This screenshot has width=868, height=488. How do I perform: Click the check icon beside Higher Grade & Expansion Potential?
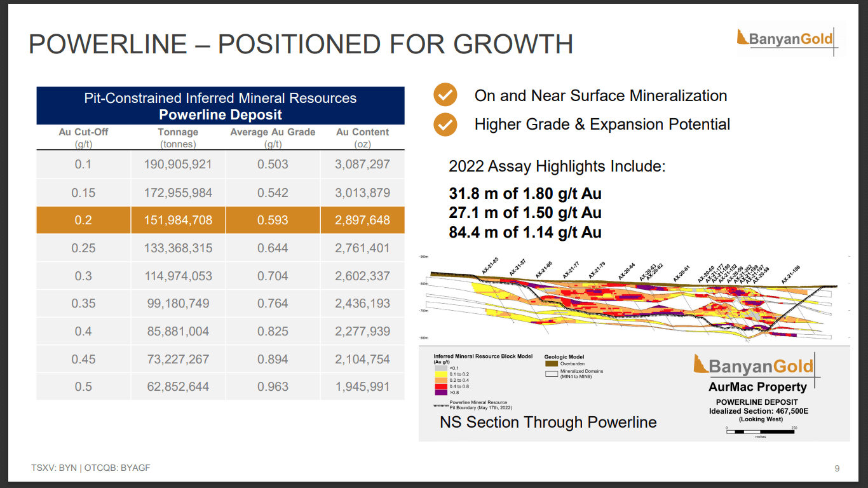click(445, 125)
